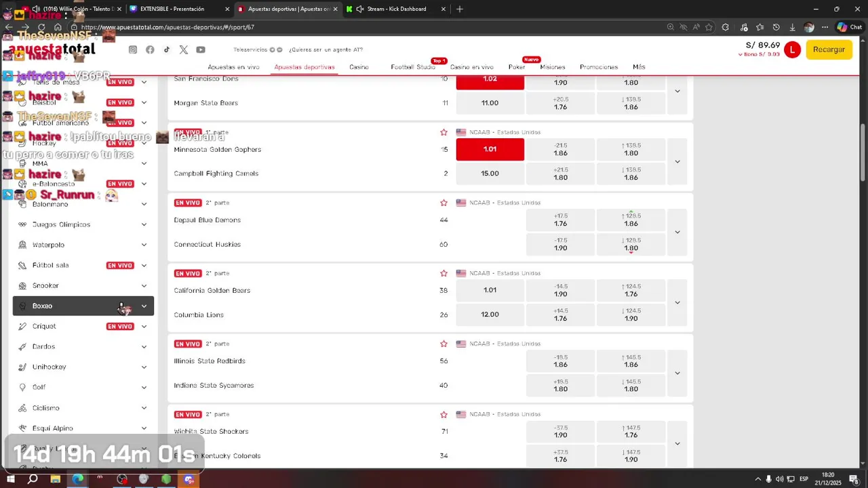The image size is (868, 488).
Task: Click the Golf sport icon in sidebar
Action: point(22,387)
